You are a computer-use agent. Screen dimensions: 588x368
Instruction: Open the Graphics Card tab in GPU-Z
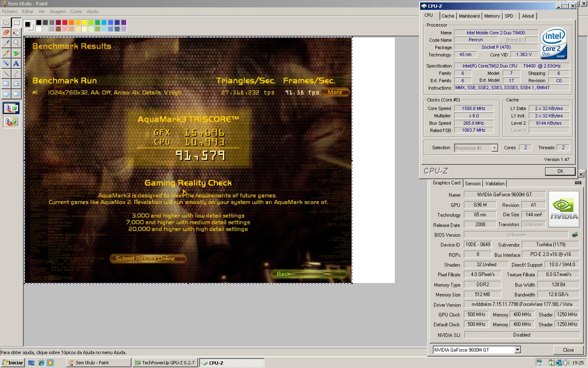point(446,183)
